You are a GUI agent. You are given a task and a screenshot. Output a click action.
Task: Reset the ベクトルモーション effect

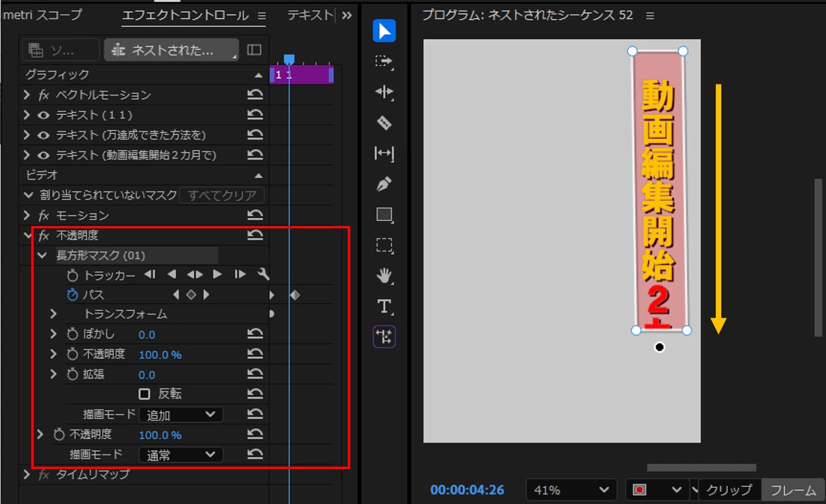pyautogui.click(x=255, y=95)
